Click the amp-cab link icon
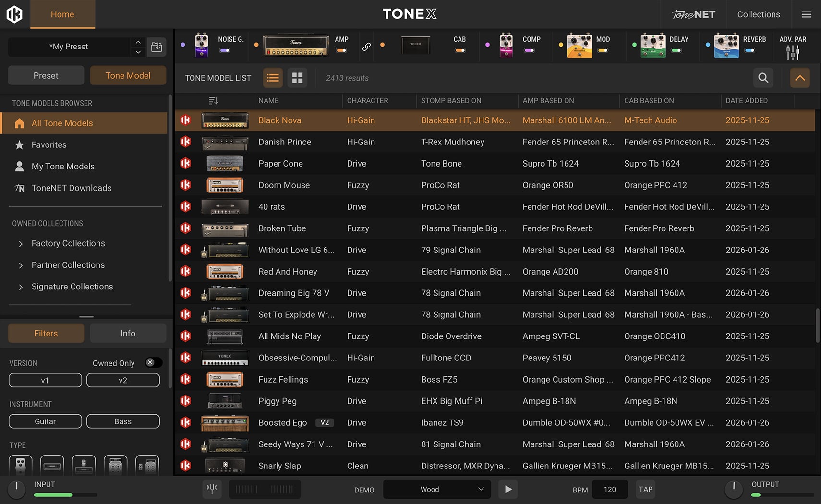Screen dimensions: 821x504 (x=366, y=47)
